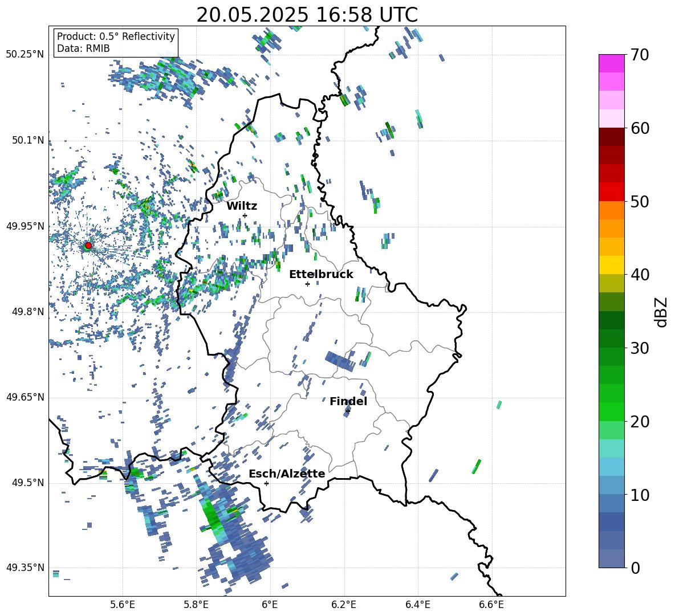Click the colorbar 40 tick value
Screen dimensions: 675x616
(x=640, y=275)
